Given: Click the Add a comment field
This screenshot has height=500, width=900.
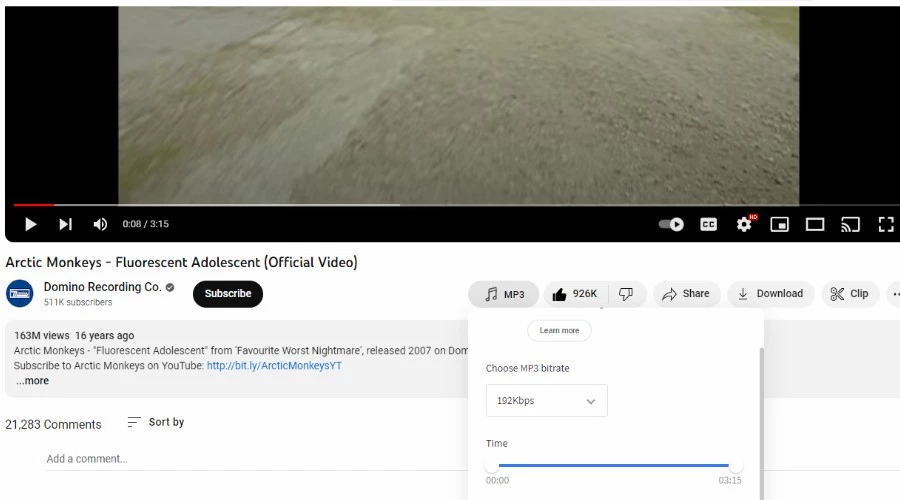Looking at the screenshot, I should click(257, 459).
